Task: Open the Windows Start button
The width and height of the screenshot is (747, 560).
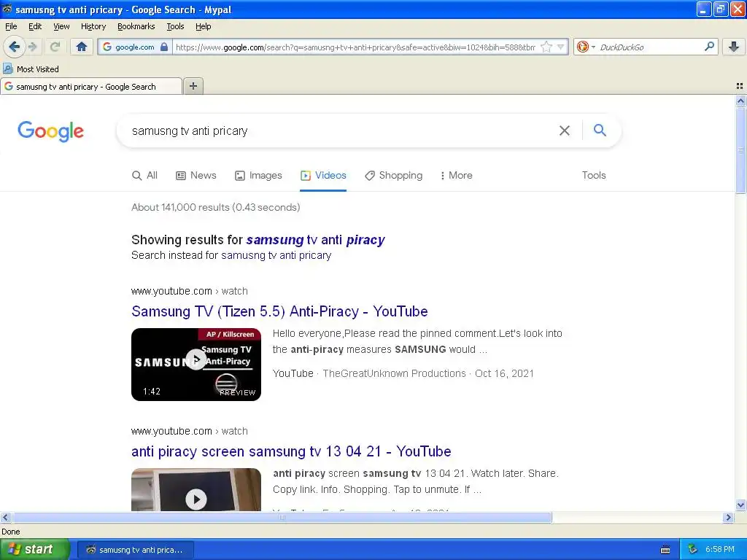Action: pyautogui.click(x=34, y=549)
